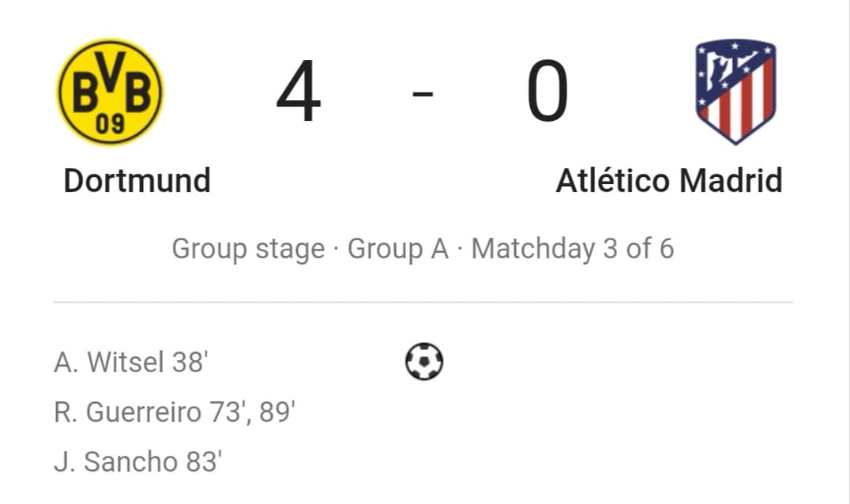Click the 89' minute in Guerreiro's row
850x504 pixels.
coord(277,412)
